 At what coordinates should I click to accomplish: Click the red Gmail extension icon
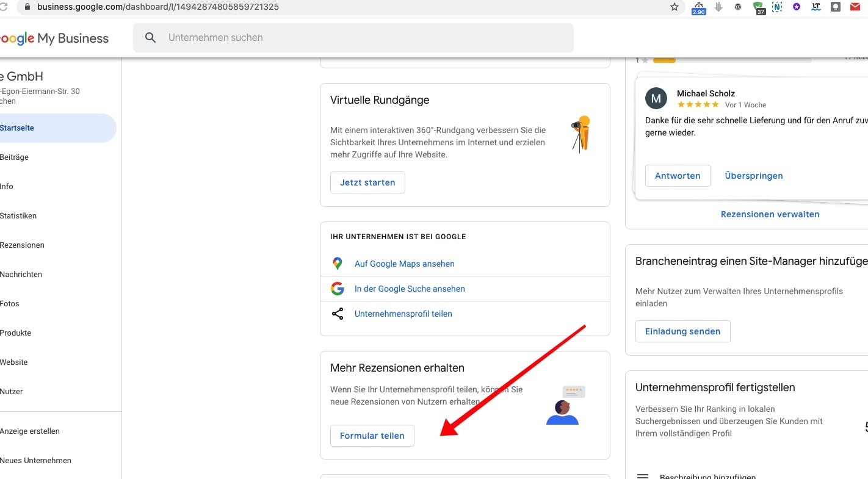click(x=855, y=7)
